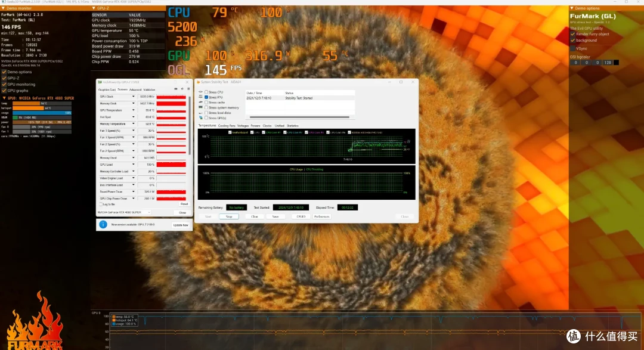Stop the AIDA64 stability test
Viewport: 644px width, 350px height.
(x=229, y=216)
